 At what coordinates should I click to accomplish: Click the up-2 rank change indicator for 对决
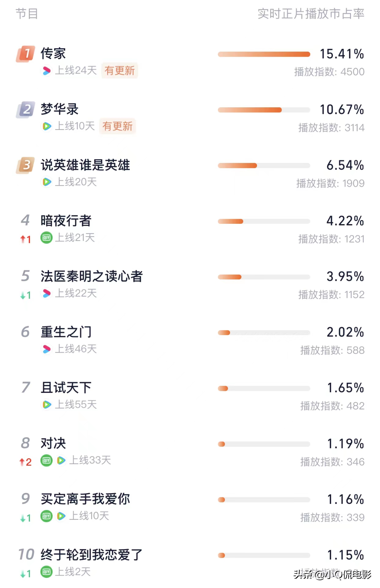pyautogui.click(x=26, y=462)
